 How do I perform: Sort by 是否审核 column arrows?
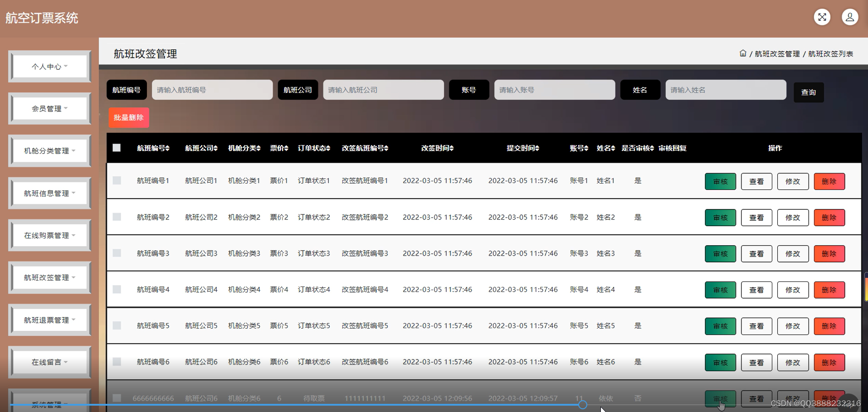(x=652, y=148)
